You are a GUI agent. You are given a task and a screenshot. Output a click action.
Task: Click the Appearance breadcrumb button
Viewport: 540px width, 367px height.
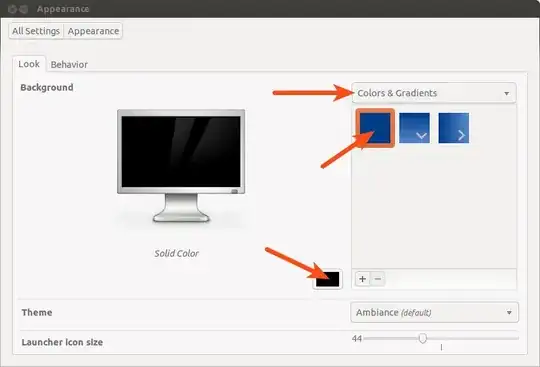point(93,31)
